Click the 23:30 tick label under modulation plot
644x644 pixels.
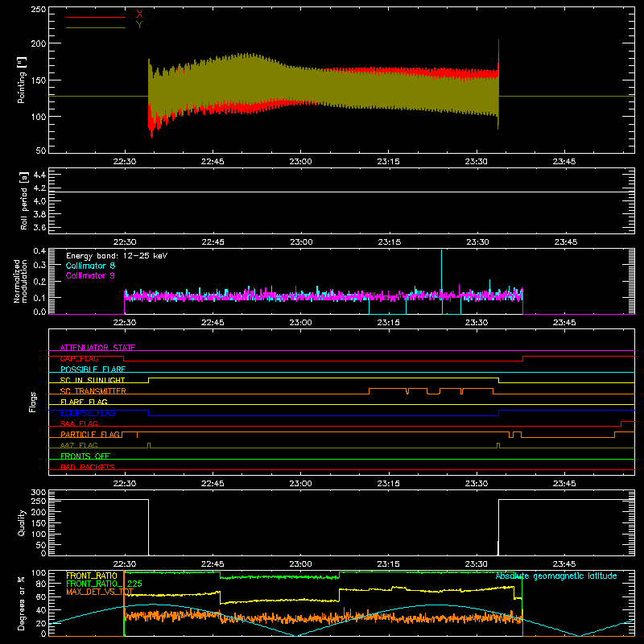(x=477, y=323)
